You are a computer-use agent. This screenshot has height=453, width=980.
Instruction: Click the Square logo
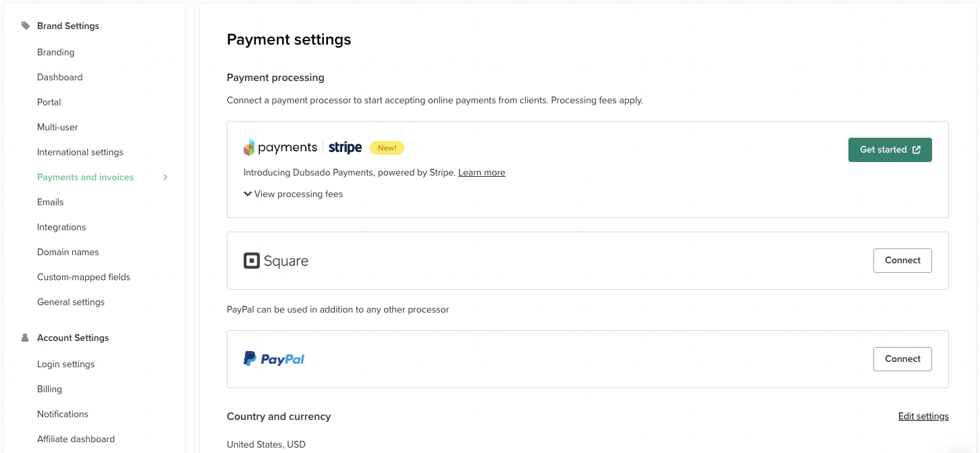click(x=276, y=260)
